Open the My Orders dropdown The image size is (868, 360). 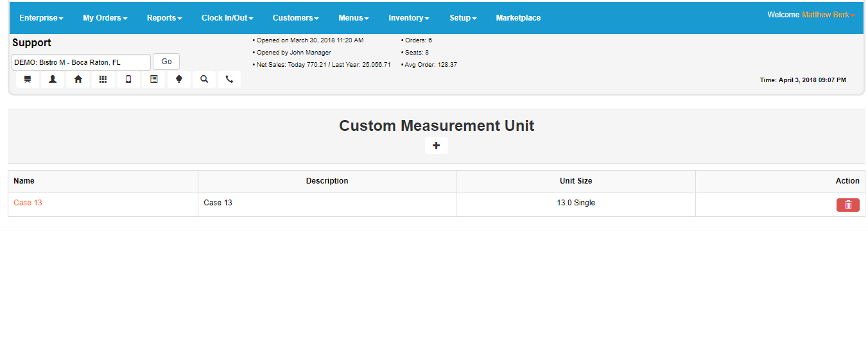(105, 18)
